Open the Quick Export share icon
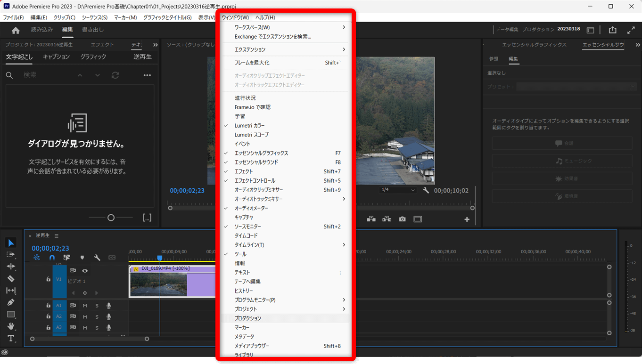Image resolution: width=642 pixels, height=364 pixels. click(612, 30)
